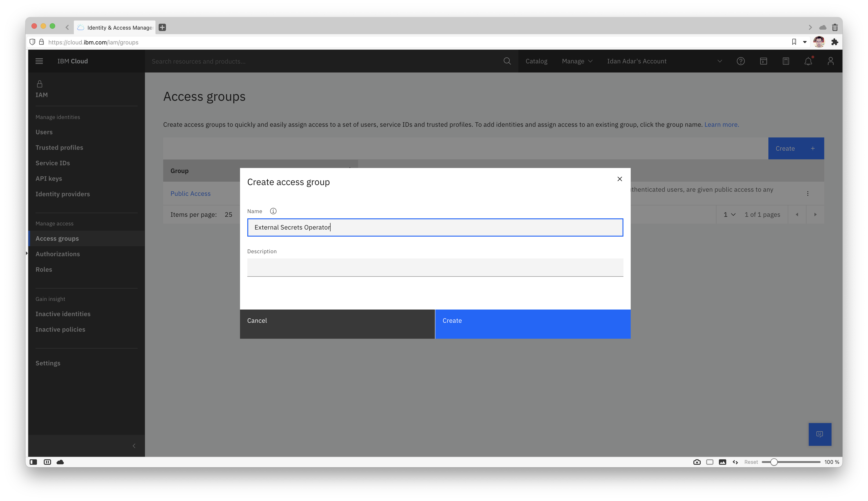The width and height of the screenshot is (868, 501).
Task: Close the Create access group dialog
Action: tap(619, 179)
